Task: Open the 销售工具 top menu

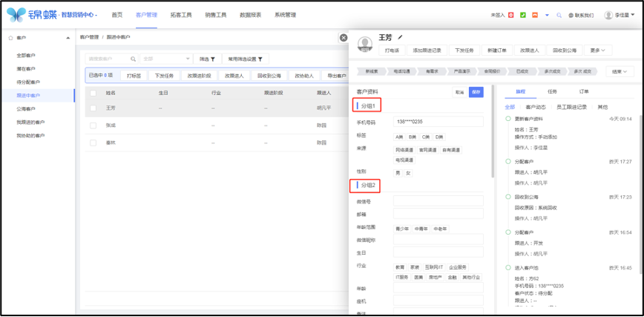Action: pos(216,15)
